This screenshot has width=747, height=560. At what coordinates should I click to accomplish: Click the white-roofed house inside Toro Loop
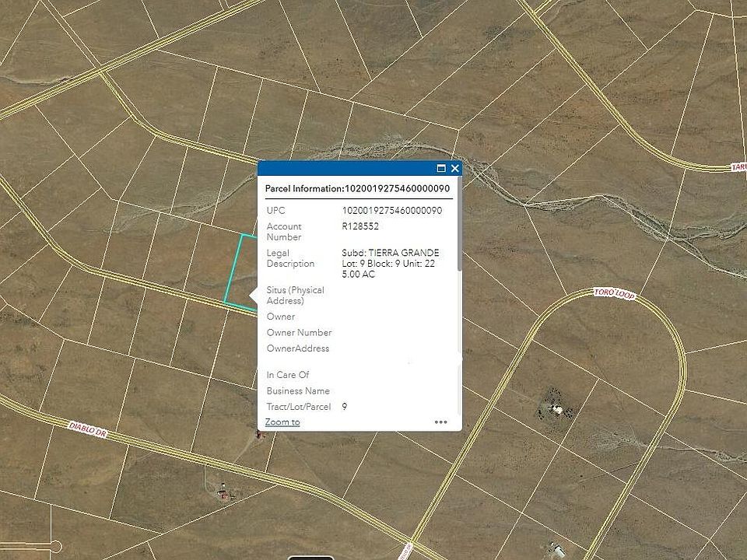point(556,409)
